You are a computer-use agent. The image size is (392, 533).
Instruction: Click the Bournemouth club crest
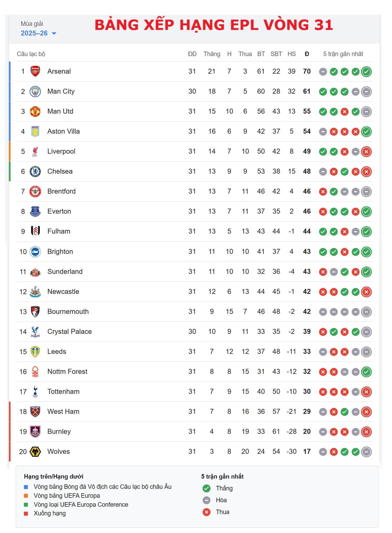click(35, 311)
